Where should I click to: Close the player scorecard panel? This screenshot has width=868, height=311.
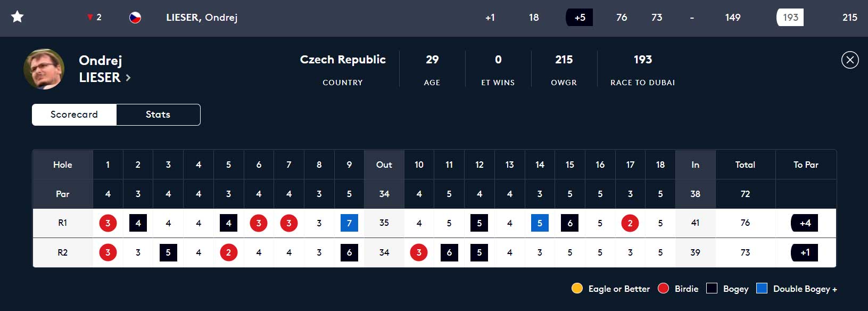tap(850, 60)
